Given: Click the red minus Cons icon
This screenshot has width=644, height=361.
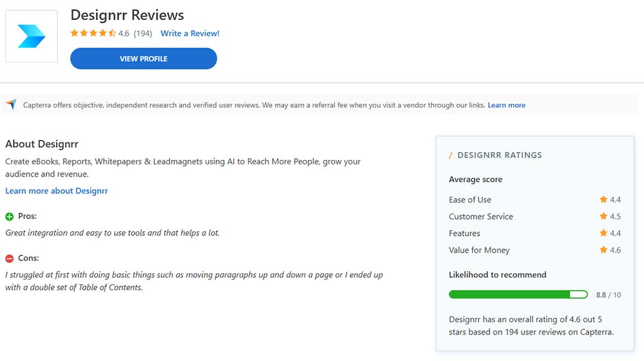Looking at the screenshot, I should 10,259.
